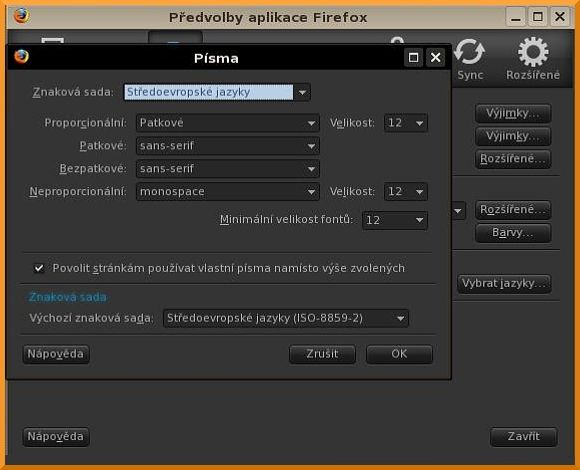This screenshot has height=470, width=580.
Task: Open the Neproporcionální monospace font dropdown
Action: click(228, 192)
